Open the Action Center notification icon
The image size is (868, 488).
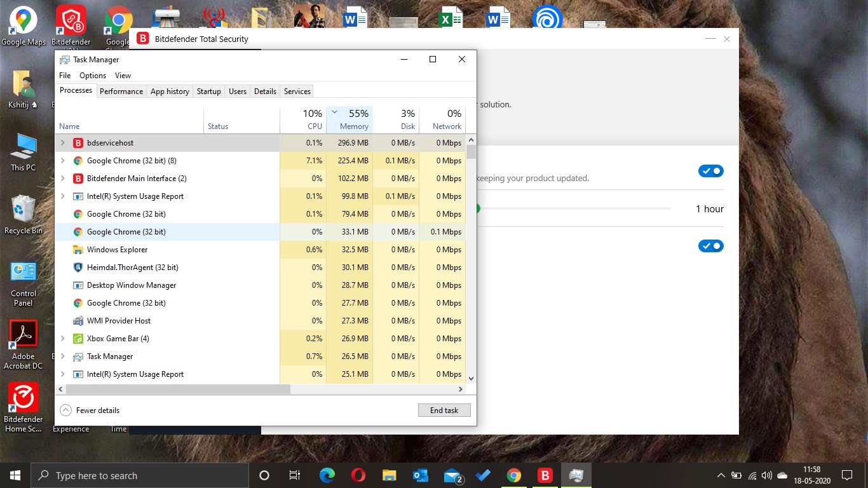coord(847,475)
